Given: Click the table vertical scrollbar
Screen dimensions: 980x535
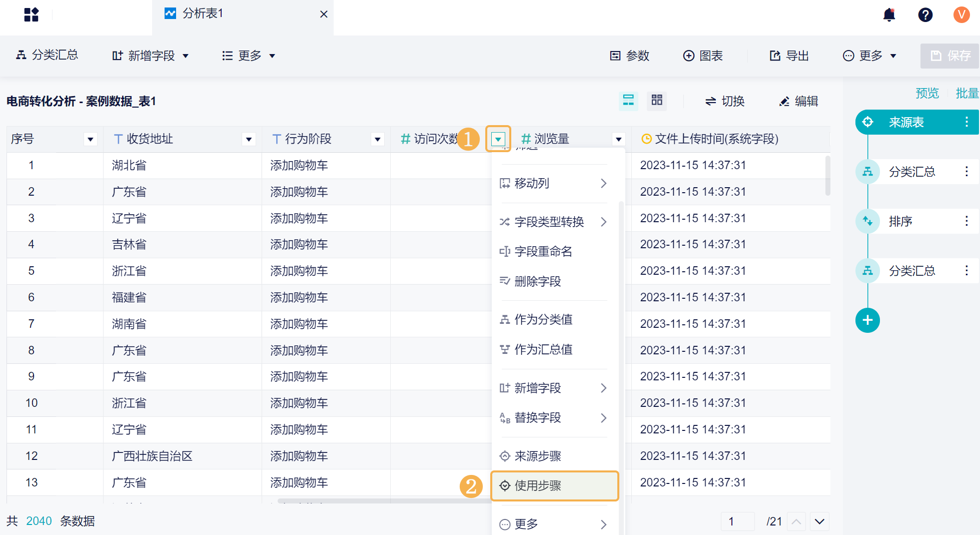Looking at the screenshot, I should pyautogui.click(x=827, y=175).
